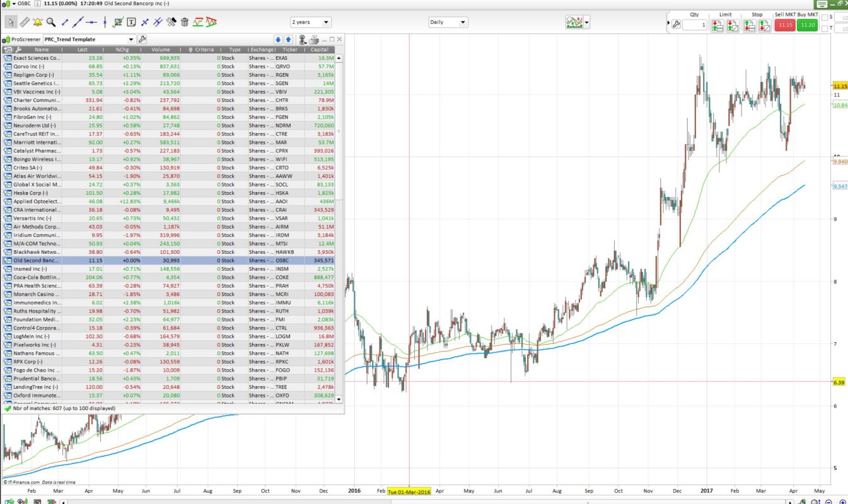Select the red triangle pattern tool
Screen dimensions: 848x504
[211, 22]
